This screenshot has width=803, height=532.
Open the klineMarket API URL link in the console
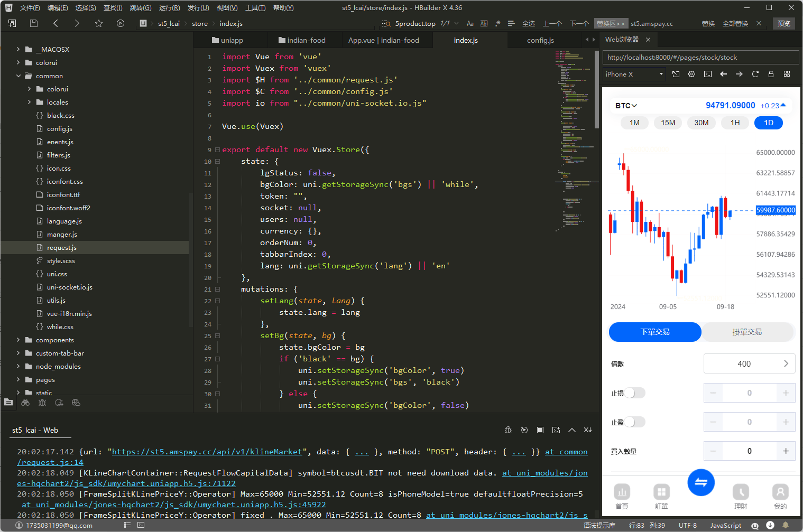tap(207, 452)
